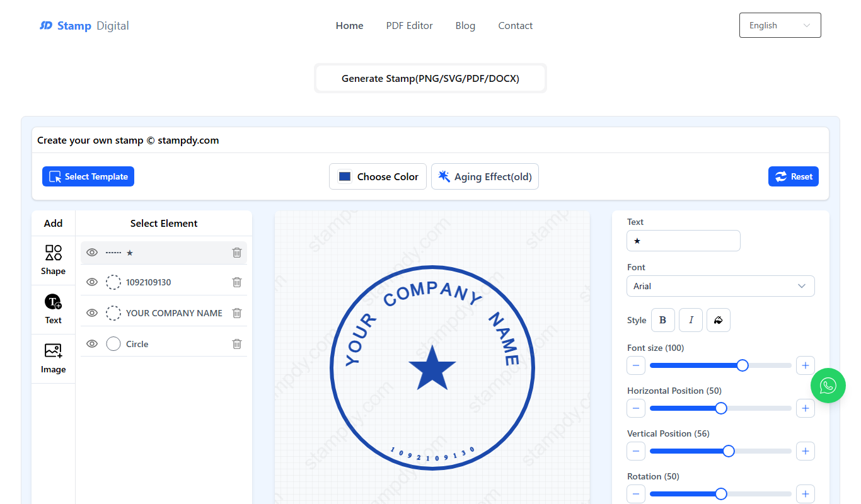Increase font size with plus button
This screenshot has height=504, width=861.
point(806,365)
